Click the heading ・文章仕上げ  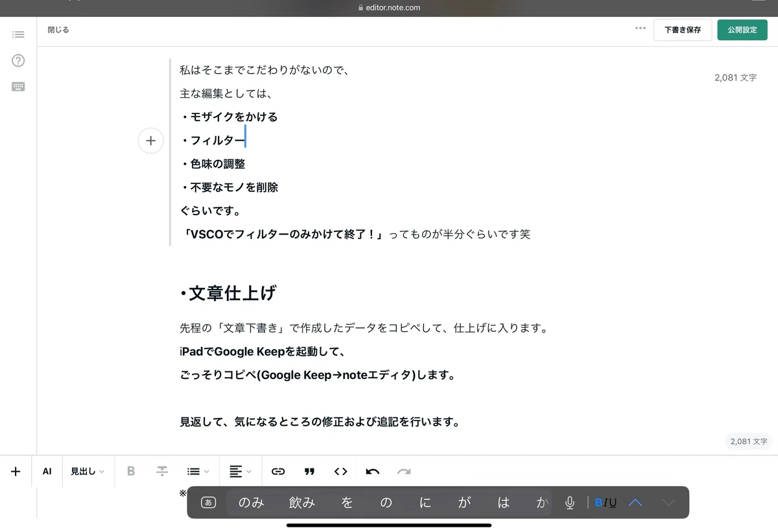pos(228,294)
